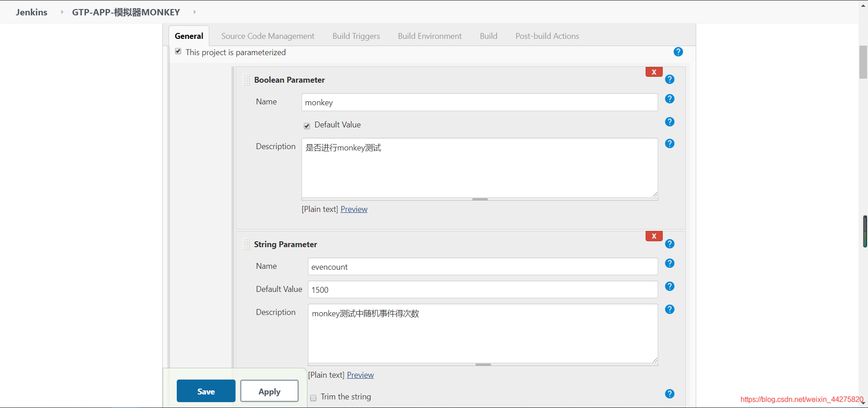Open GTP-APP-模拟器MONKEY breadcrumb link

(x=126, y=12)
